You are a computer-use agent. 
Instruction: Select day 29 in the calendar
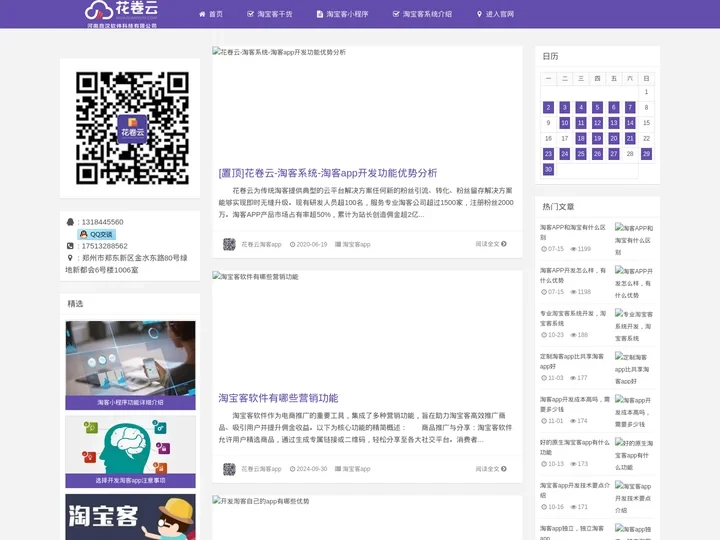pyautogui.click(x=647, y=154)
